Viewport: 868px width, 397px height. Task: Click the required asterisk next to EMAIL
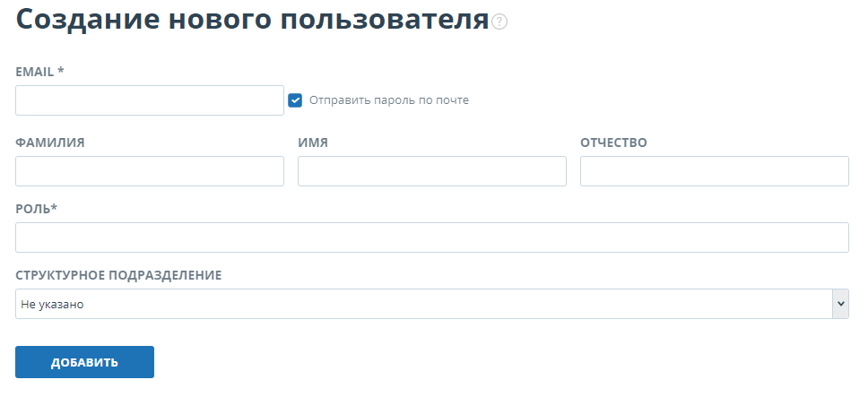click(61, 70)
